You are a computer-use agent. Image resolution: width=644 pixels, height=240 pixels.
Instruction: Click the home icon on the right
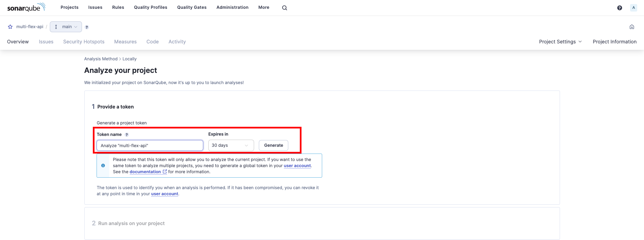(x=632, y=27)
